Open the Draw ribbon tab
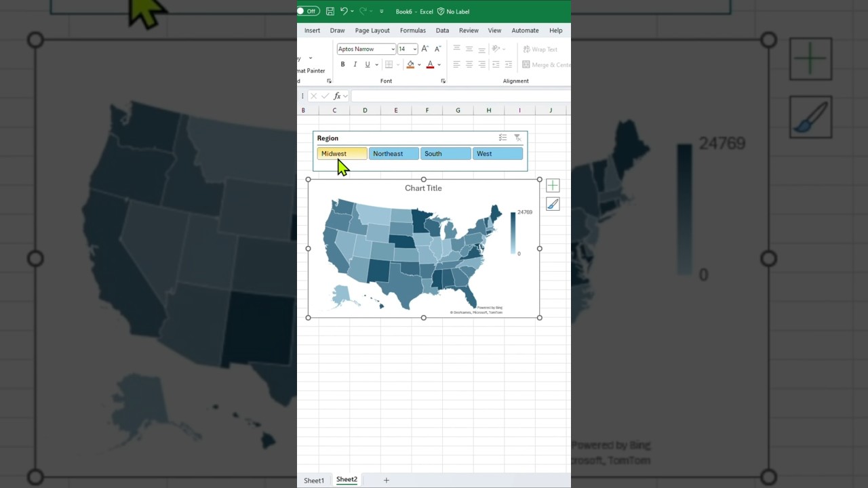 pyautogui.click(x=337, y=30)
